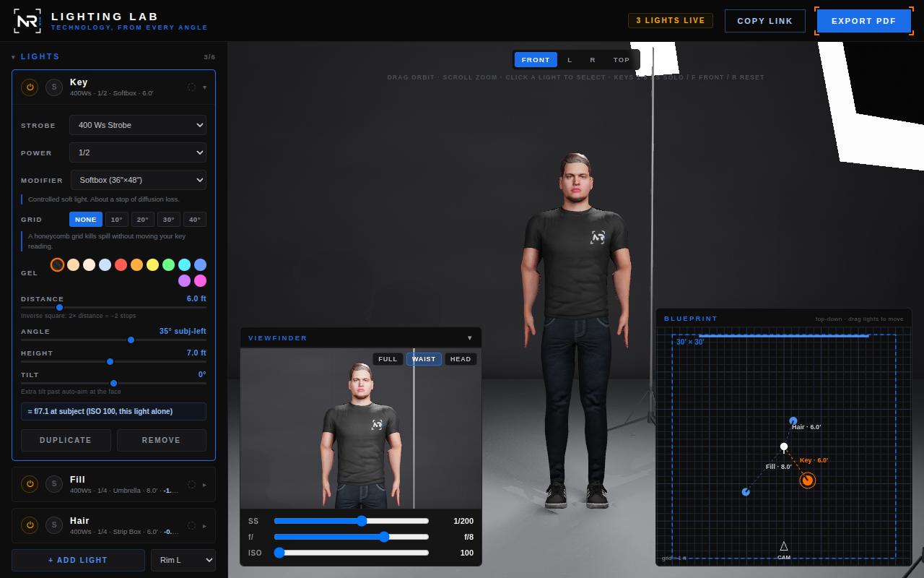Set grid to 30°
The width and height of the screenshot is (924, 578).
168,220
